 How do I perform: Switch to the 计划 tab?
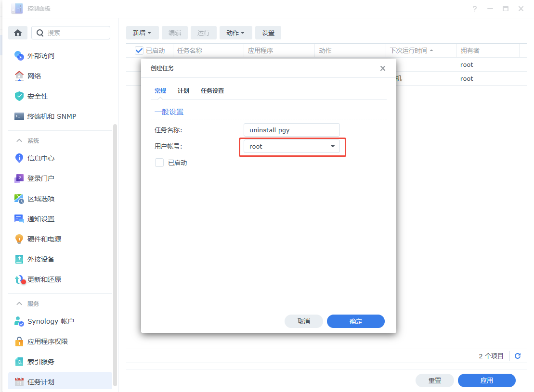(x=183, y=91)
